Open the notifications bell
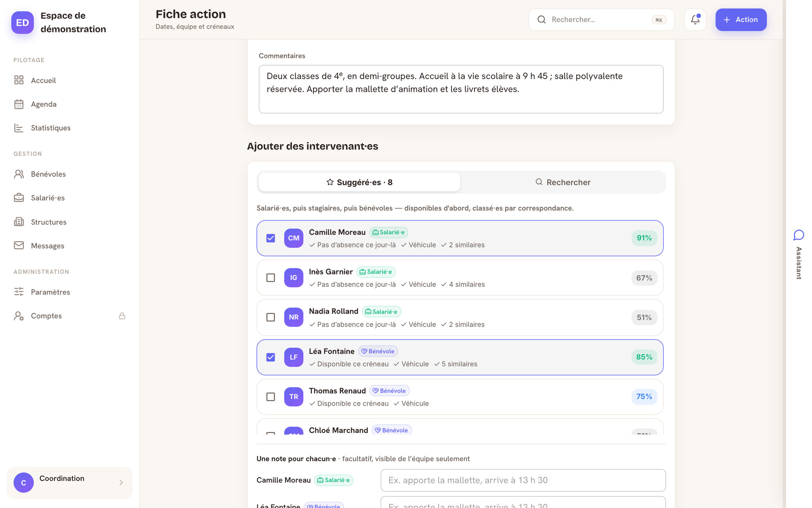 (x=695, y=20)
